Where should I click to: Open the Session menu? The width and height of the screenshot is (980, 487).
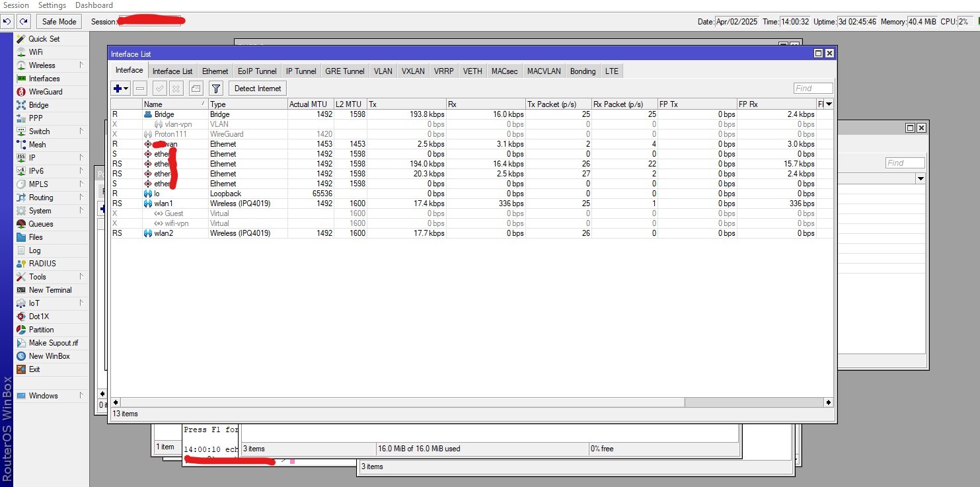(x=17, y=5)
